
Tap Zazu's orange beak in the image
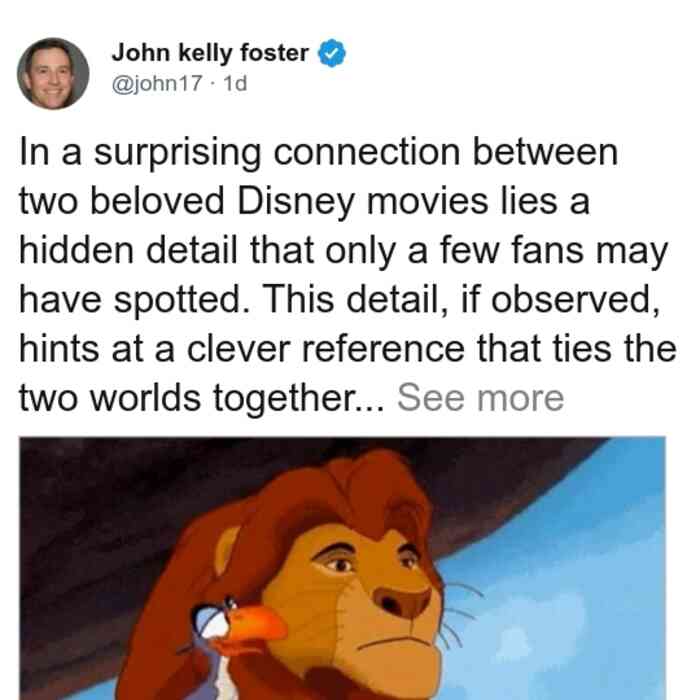click(255, 623)
